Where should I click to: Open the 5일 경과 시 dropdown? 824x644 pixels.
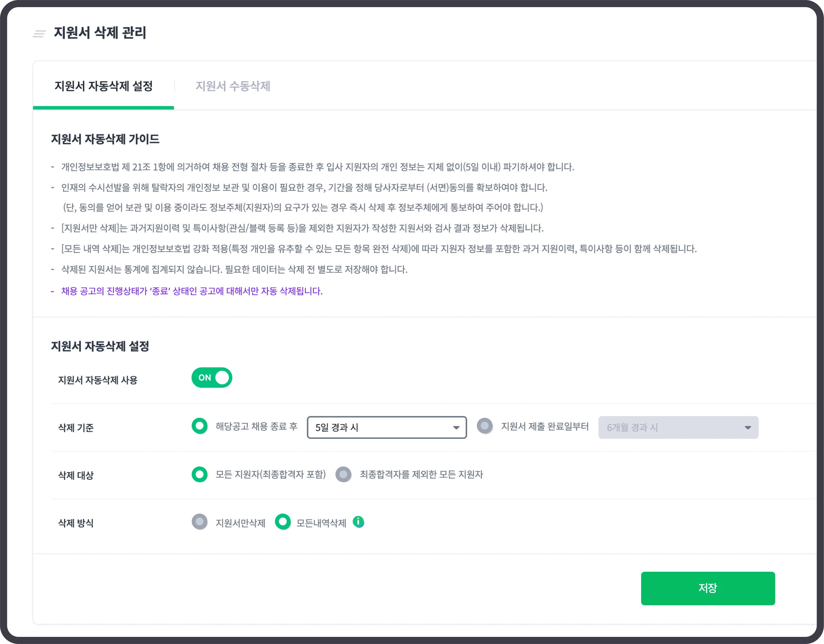(387, 427)
